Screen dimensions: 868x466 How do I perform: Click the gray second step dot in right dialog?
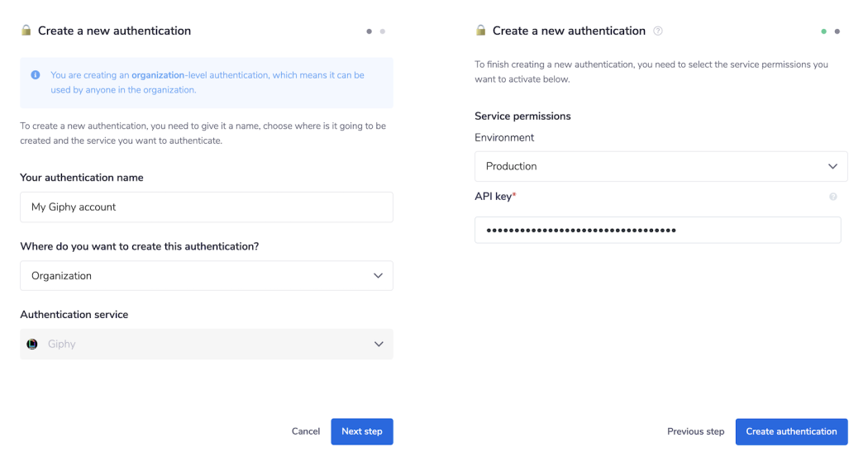pos(837,31)
